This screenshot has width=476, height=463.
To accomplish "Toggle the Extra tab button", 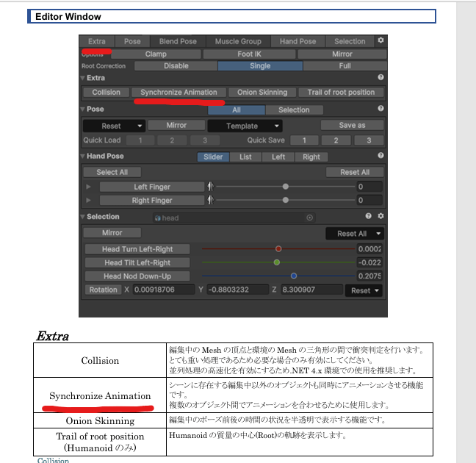I will (97, 41).
